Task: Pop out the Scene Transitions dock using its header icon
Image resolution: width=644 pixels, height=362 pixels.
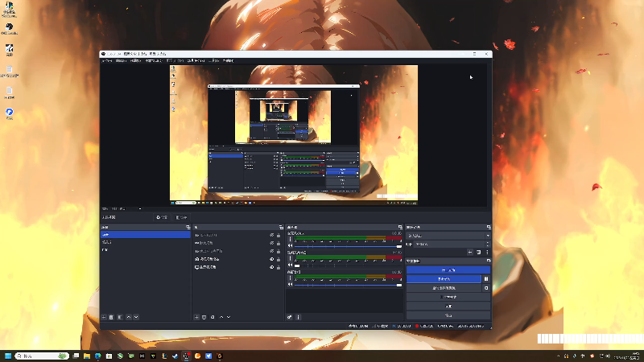Action: 489,227
